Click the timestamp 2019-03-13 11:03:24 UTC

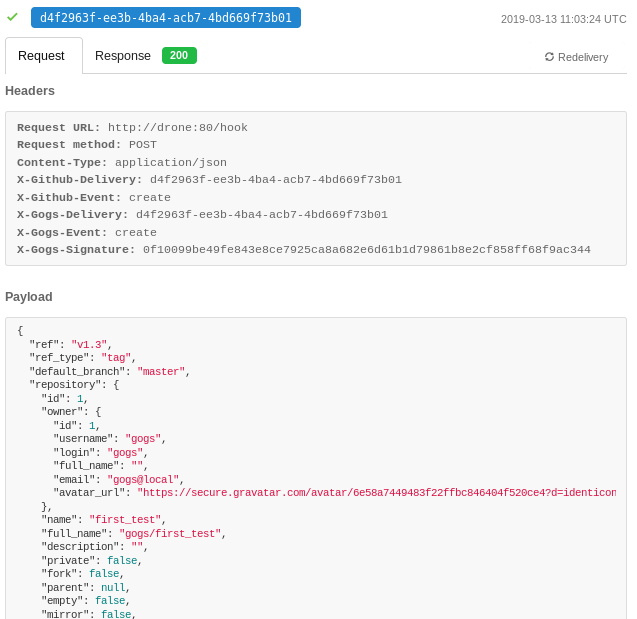(563, 19)
